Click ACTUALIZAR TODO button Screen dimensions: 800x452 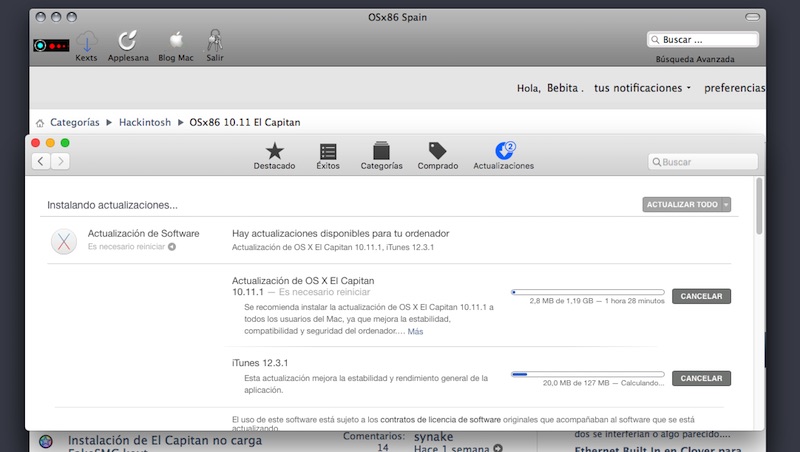[x=682, y=205]
